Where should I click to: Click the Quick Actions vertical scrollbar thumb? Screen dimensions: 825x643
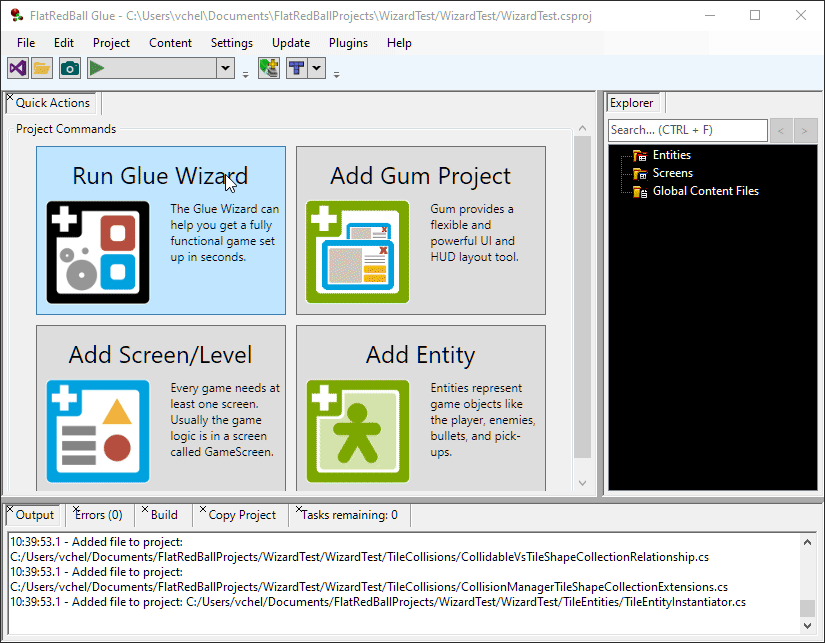(582, 297)
